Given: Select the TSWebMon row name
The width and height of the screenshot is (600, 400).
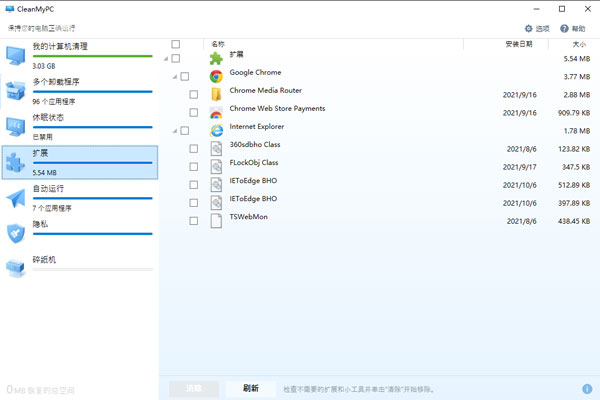Looking at the screenshot, I should point(248,217).
